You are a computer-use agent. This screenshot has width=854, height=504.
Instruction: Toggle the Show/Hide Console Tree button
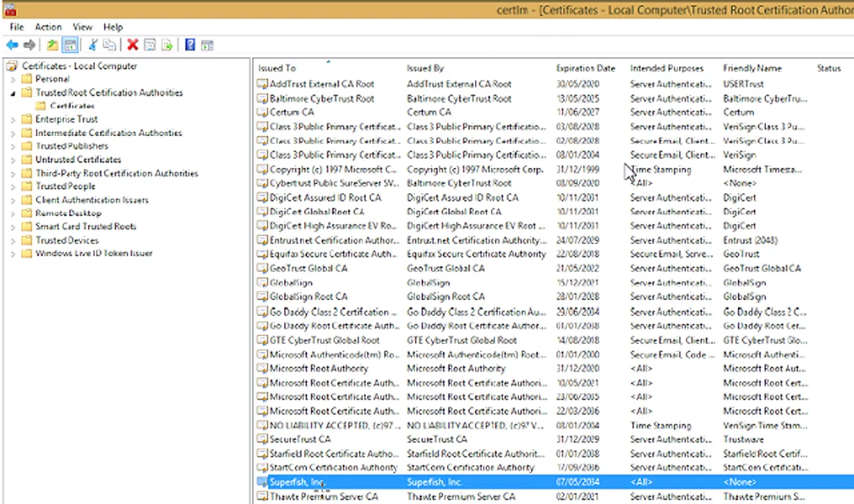pos(70,45)
